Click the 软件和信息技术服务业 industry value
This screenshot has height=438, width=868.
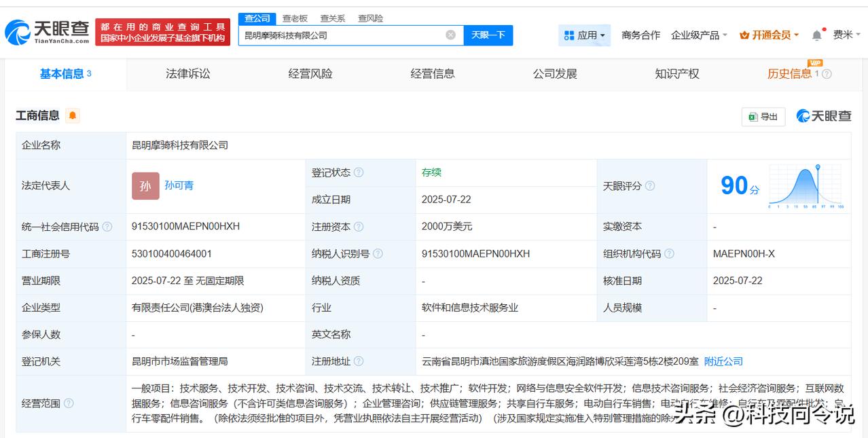(470, 308)
